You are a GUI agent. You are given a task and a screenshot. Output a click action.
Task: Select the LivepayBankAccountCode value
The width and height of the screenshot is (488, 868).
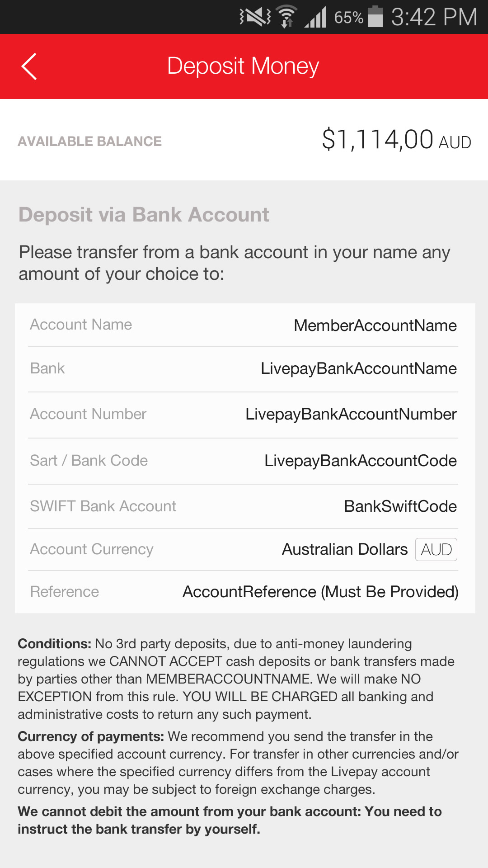(361, 461)
